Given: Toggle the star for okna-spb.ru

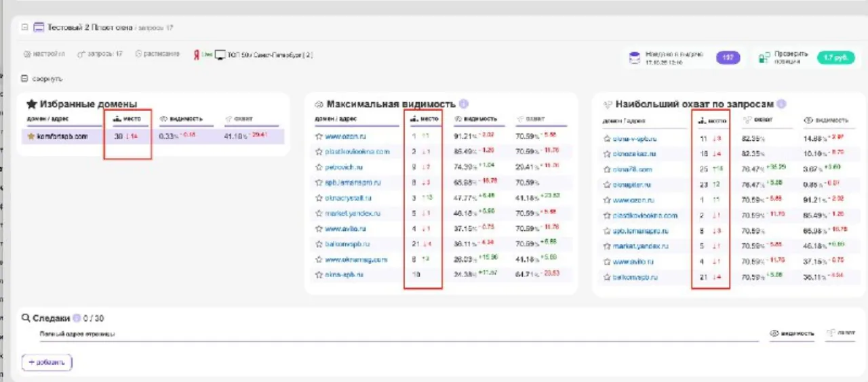Looking at the screenshot, I should coord(319,275).
